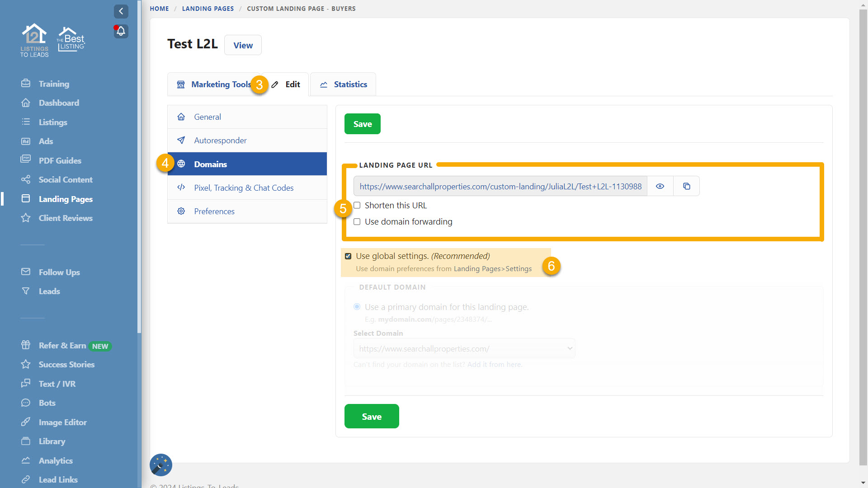Click the Image Editor sidebar icon

(26, 422)
